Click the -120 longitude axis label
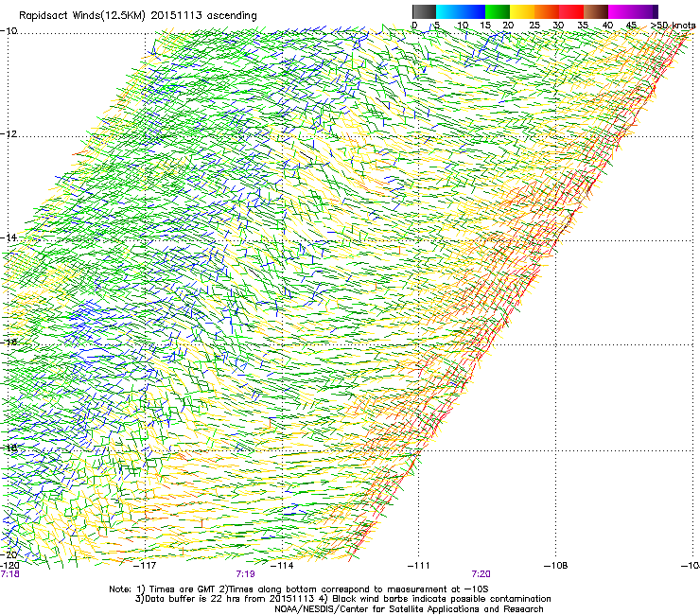The width and height of the screenshot is (700, 615). tap(9, 566)
